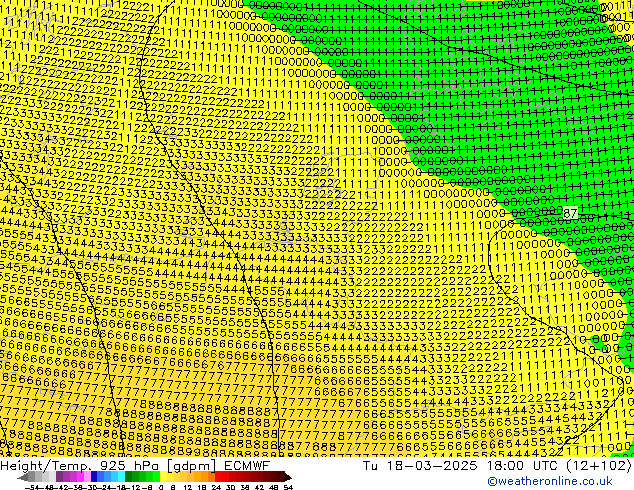
Task: Pick the dark maroon arrow end of the scale
Action: pyautogui.click(x=288, y=477)
